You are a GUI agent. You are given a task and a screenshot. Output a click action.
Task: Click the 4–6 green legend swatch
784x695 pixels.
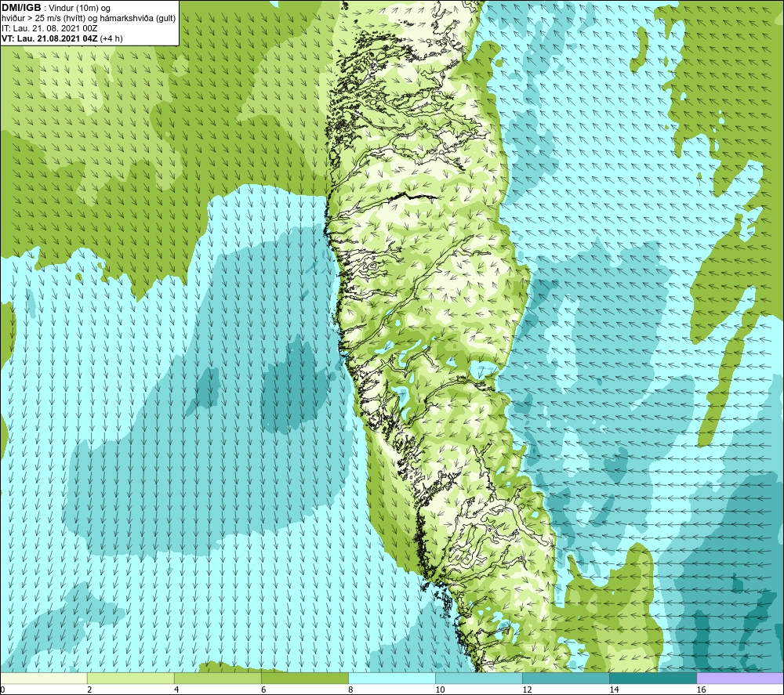[218, 678]
